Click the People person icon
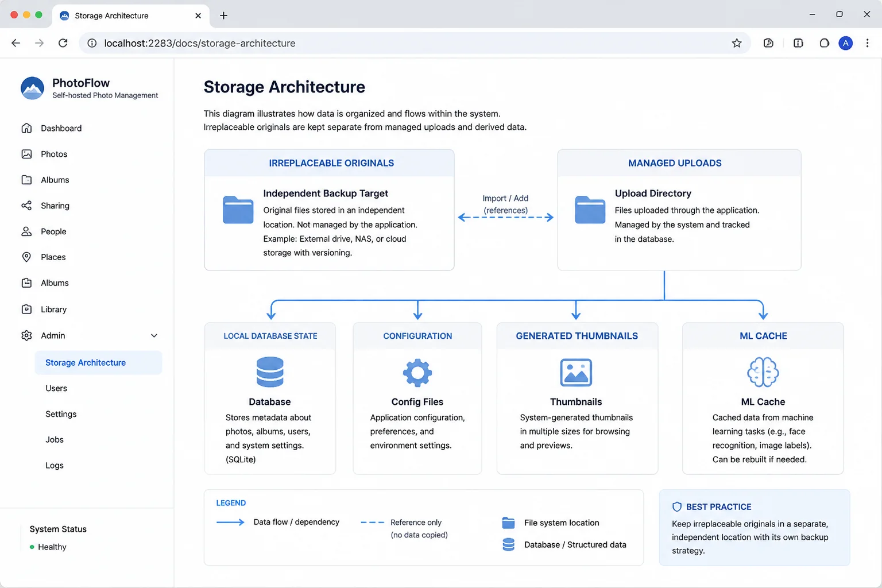The height and width of the screenshot is (588, 882). pos(26,231)
